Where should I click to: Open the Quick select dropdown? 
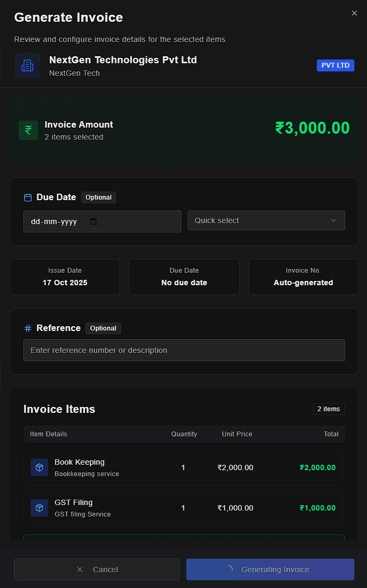(x=266, y=220)
